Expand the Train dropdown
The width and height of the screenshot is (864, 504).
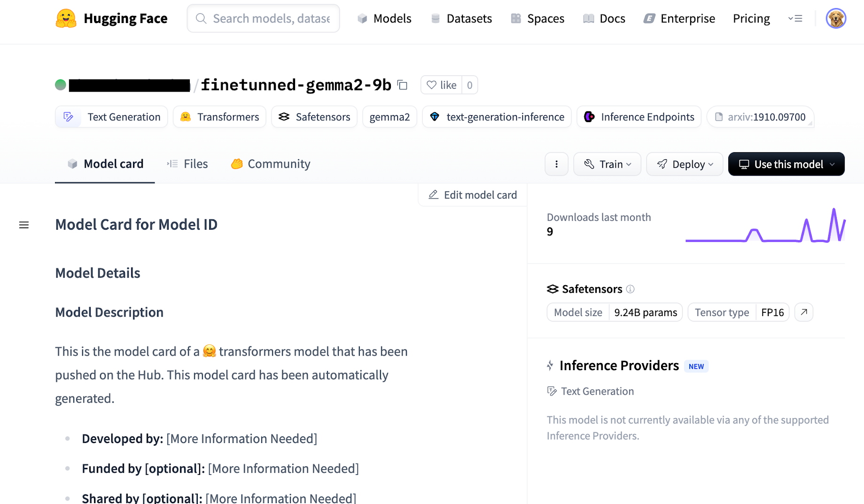(x=607, y=164)
